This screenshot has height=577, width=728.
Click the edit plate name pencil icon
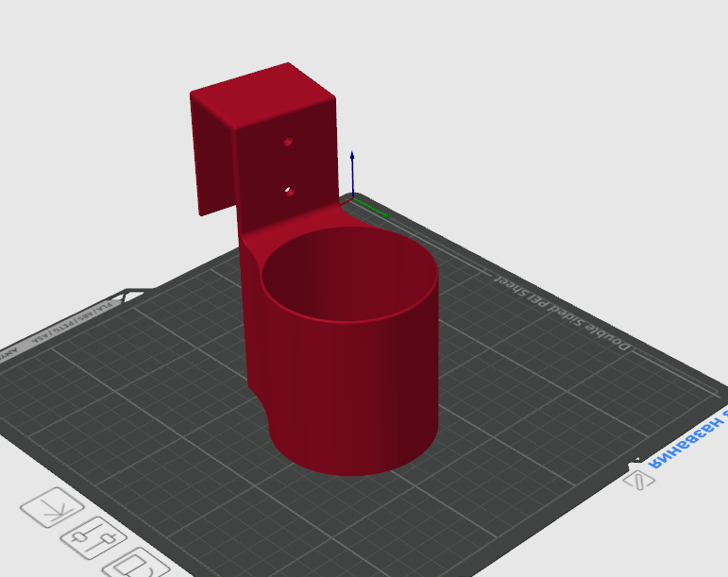coord(639,480)
